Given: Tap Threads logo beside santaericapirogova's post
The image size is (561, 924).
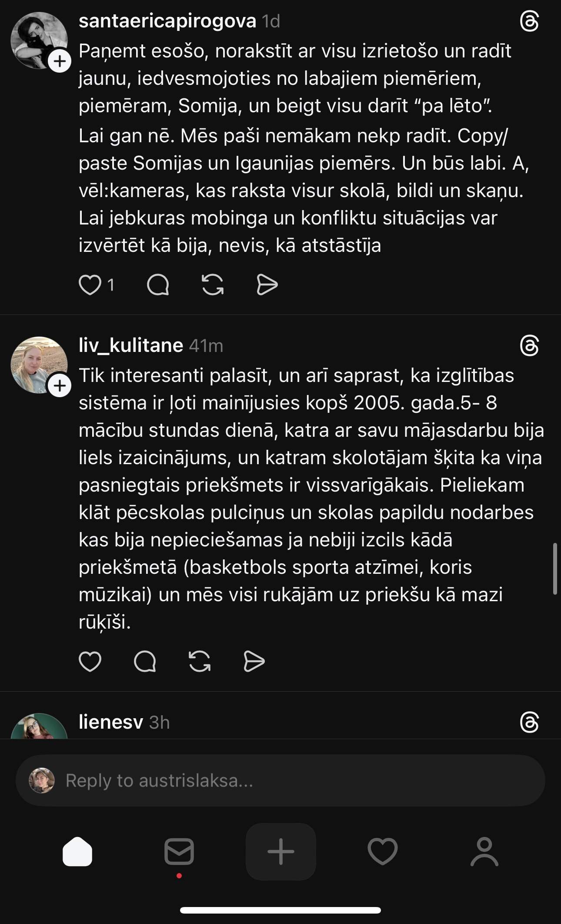Looking at the screenshot, I should pyautogui.click(x=529, y=21).
